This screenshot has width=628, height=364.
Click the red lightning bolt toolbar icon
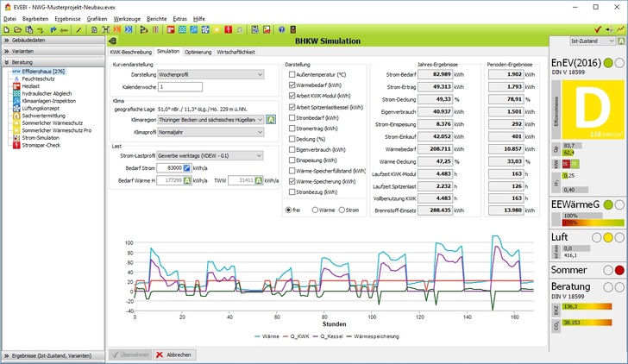coord(229,29)
